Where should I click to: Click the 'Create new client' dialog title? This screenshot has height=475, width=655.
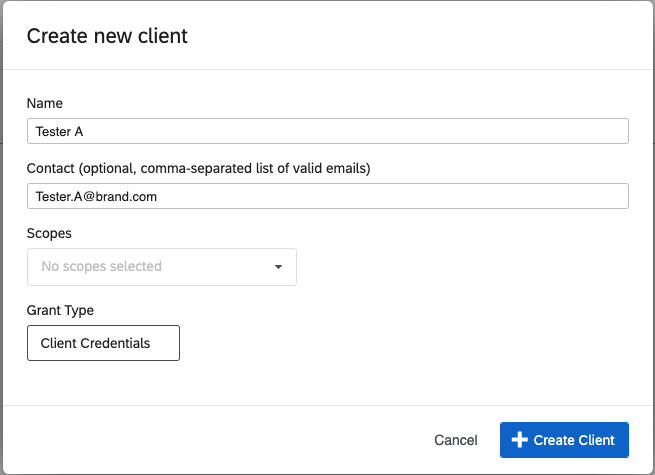click(107, 36)
